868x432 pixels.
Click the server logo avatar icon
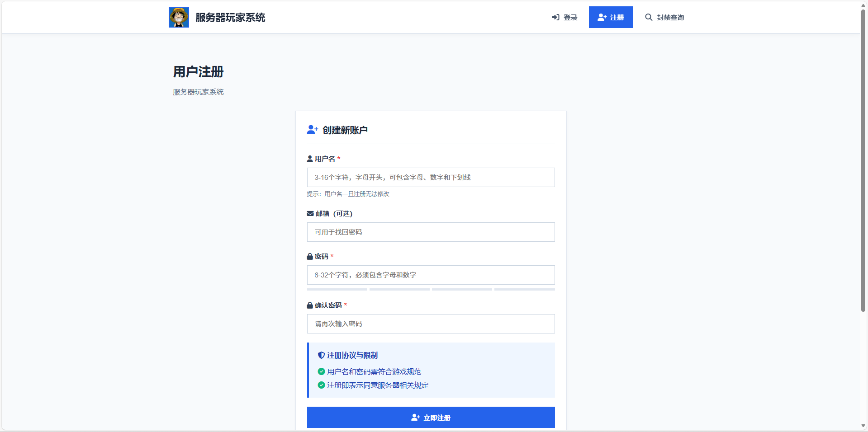(179, 17)
